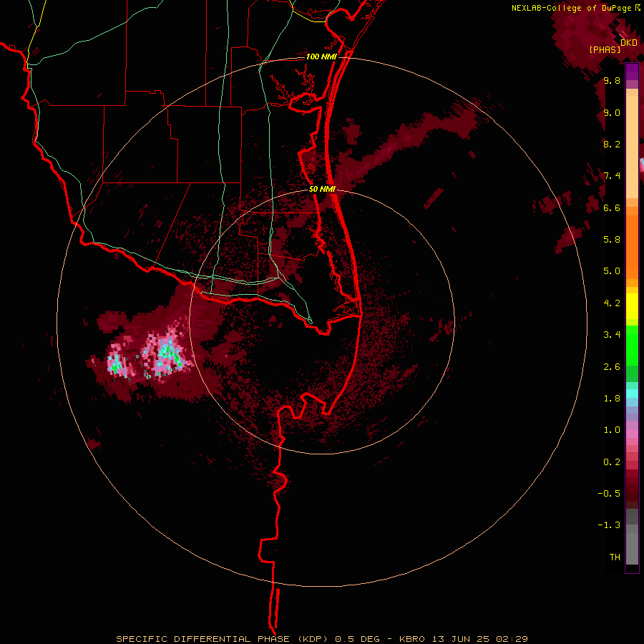Pick the yellow band of the color scale

click(632, 306)
